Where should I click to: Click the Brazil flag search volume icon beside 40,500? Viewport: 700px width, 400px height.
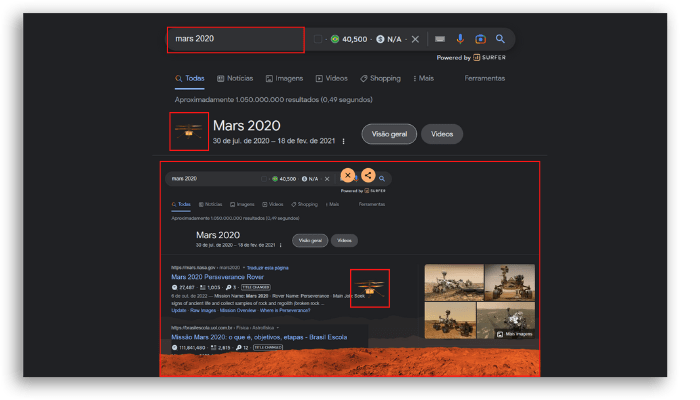tap(335, 39)
